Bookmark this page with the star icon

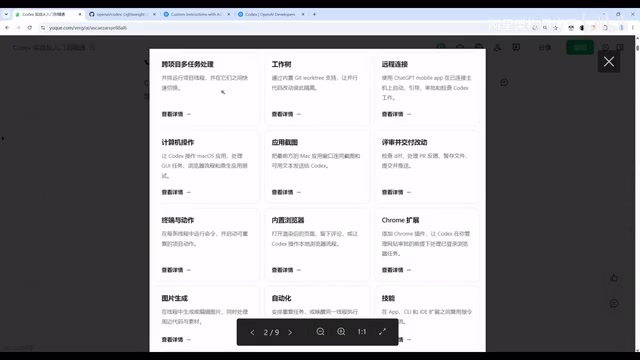556,28
